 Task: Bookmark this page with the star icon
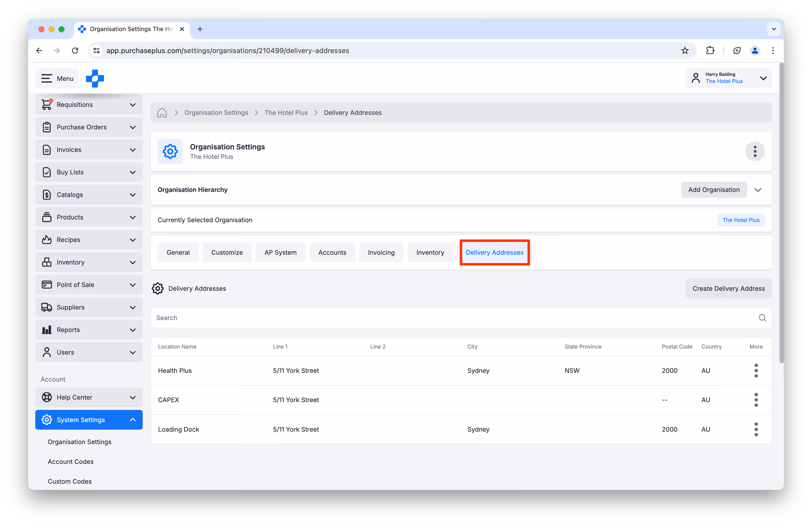pos(685,51)
